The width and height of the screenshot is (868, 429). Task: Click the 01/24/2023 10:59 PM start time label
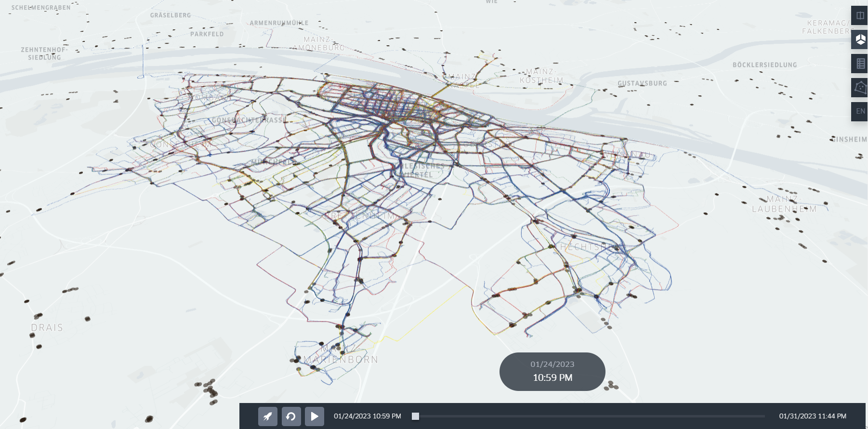(x=368, y=416)
